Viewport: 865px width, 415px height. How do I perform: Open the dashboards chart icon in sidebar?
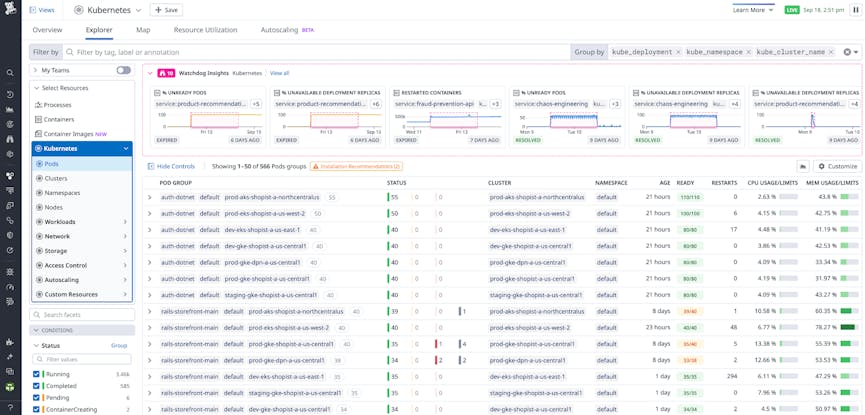pyautogui.click(x=10, y=109)
